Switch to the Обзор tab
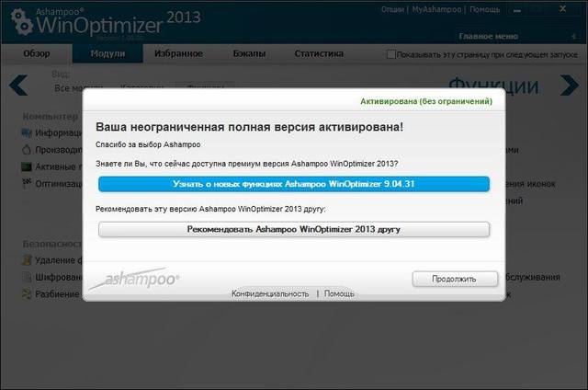588x390 pixels. click(x=37, y=53)
